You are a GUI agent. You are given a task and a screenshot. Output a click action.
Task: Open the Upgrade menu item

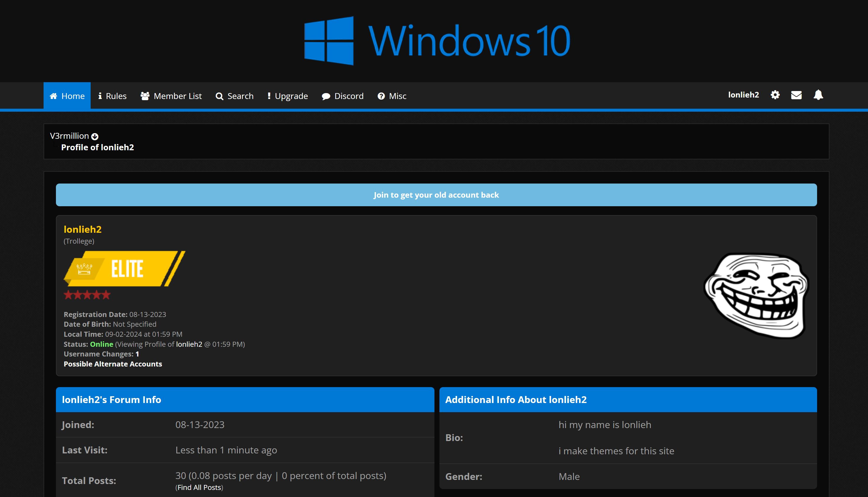click(288, 96)
